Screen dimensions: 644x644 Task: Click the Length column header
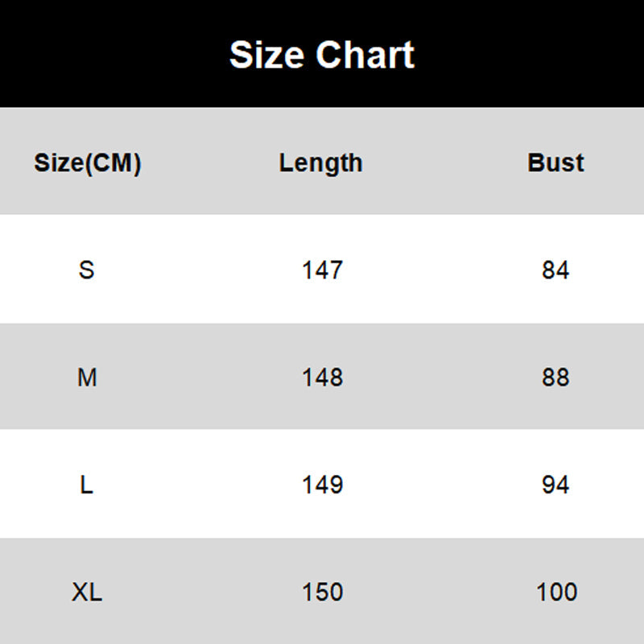[321, 163]
